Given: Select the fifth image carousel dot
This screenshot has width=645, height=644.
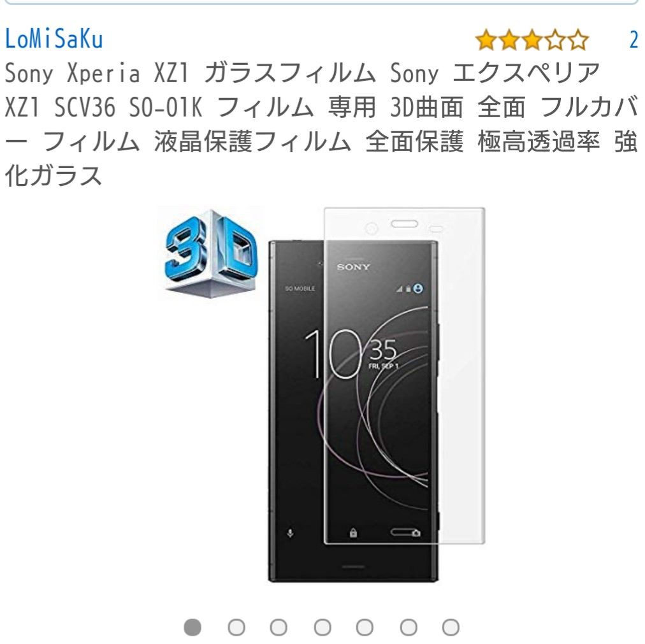Looking at the screenshot, I should (x=365, y=627).
